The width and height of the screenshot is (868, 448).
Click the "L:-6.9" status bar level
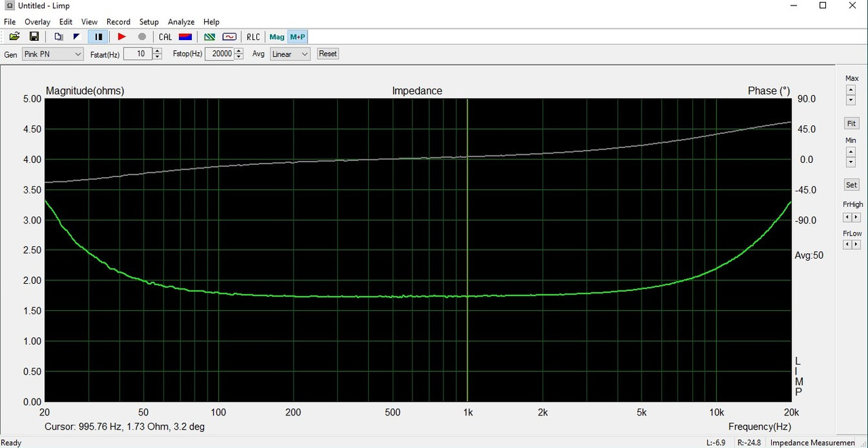point(716,443)
